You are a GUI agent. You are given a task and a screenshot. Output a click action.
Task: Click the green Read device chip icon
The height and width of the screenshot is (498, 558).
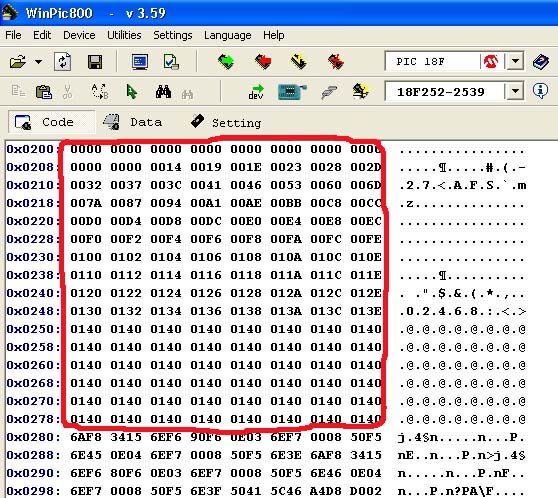[x=226, y=62]
